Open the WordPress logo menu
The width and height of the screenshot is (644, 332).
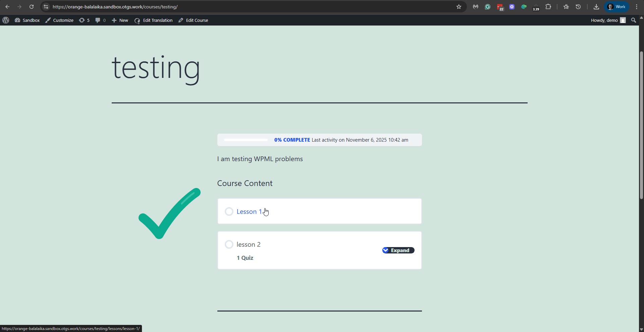click(x=6, y=20)
